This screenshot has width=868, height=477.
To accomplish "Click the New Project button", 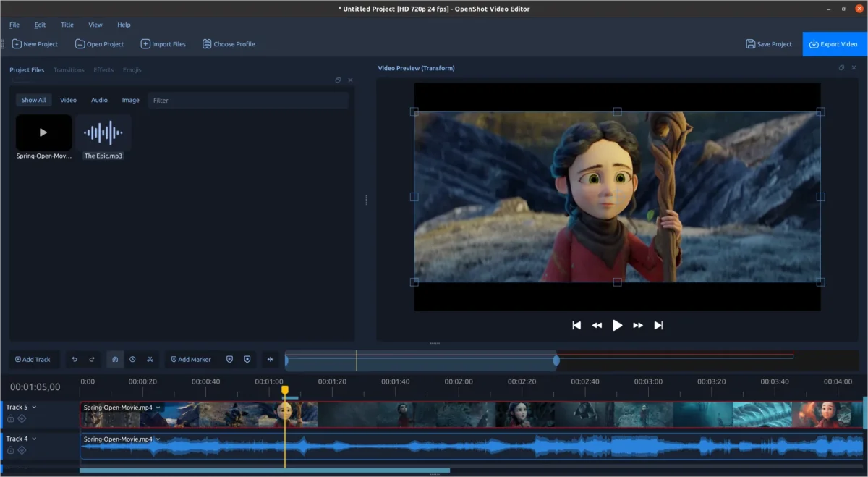I will tap(35, 44).
